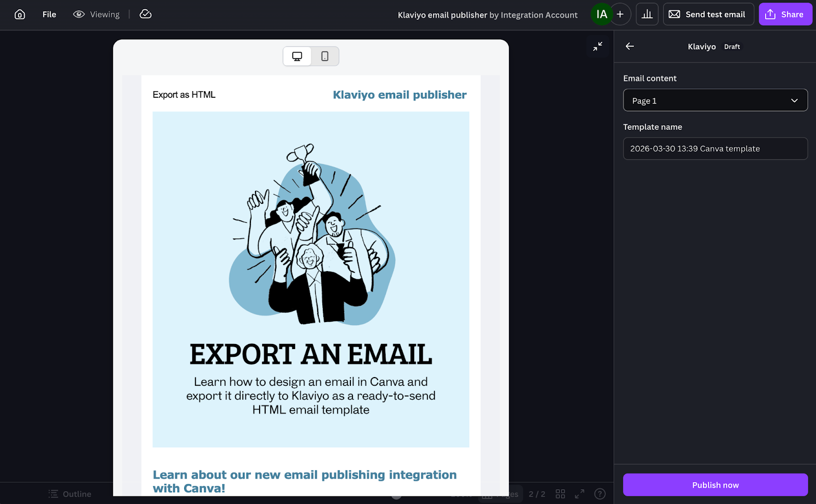Add collaborator with plus icon

click(620, 14)
